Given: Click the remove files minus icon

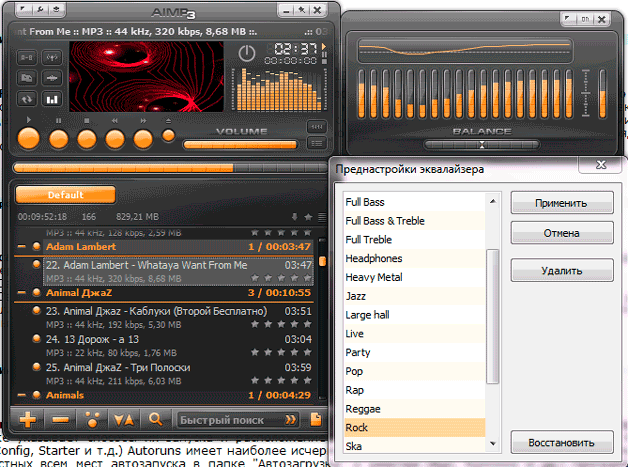Looking at the screenshot, I should coord(60,419).
